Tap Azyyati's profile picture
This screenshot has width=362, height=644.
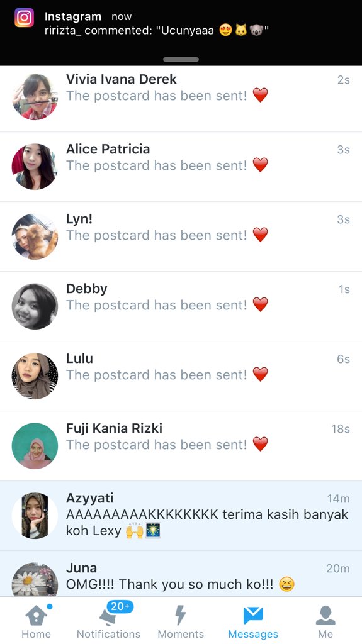point(35,516)
